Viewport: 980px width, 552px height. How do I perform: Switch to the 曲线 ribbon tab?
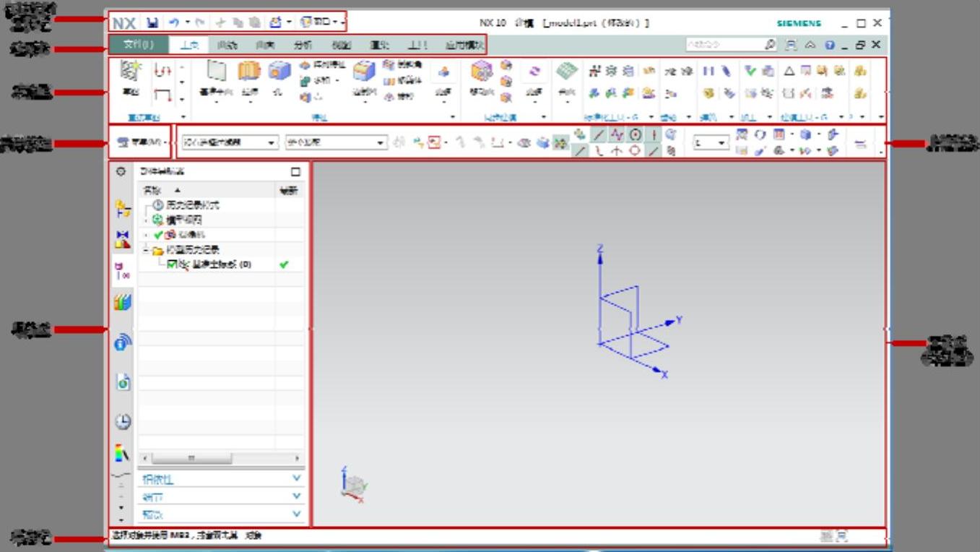[227, 45]
